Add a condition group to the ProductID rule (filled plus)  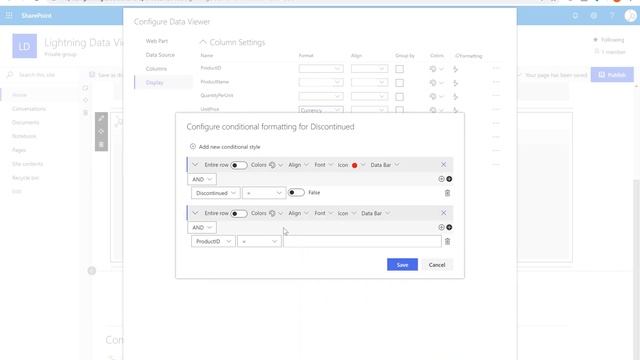(x=449, y=227)
